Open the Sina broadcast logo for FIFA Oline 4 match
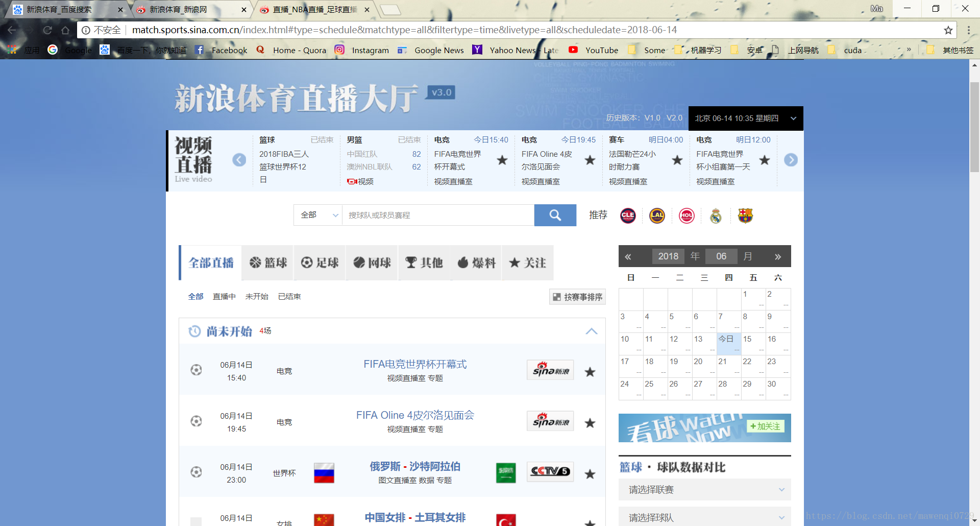The width and height of the screenshot is (980, 526). pos(550,421)
